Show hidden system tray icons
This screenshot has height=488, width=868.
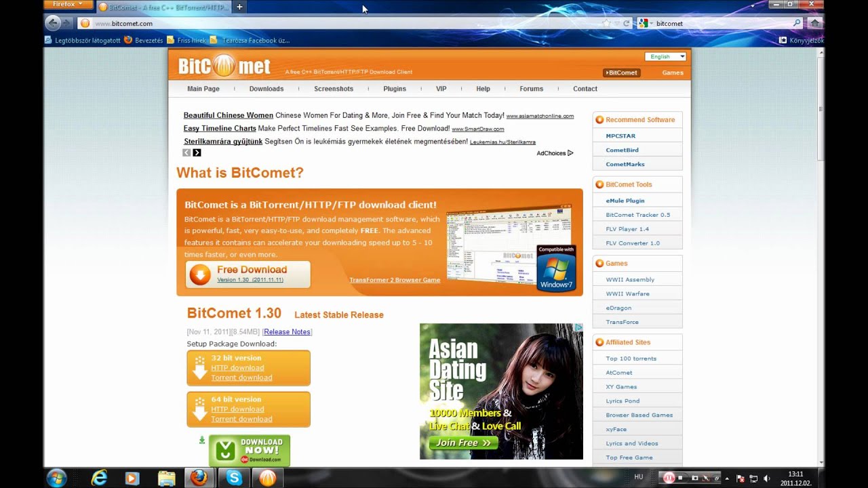tap(727, 479)
